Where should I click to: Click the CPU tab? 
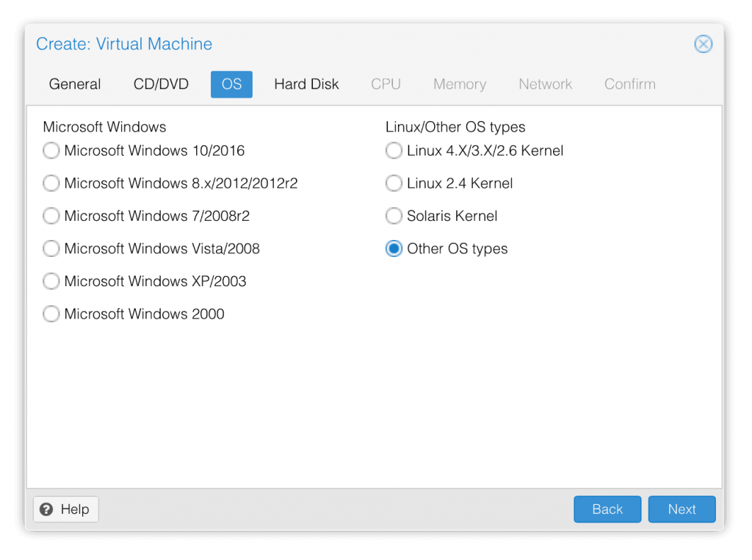point(386,84)
